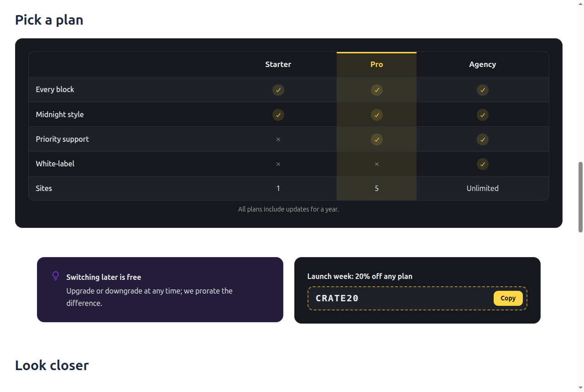Click the Upgrade or downgrade description text
Screen dimensions: 584x392
(149, 297)
